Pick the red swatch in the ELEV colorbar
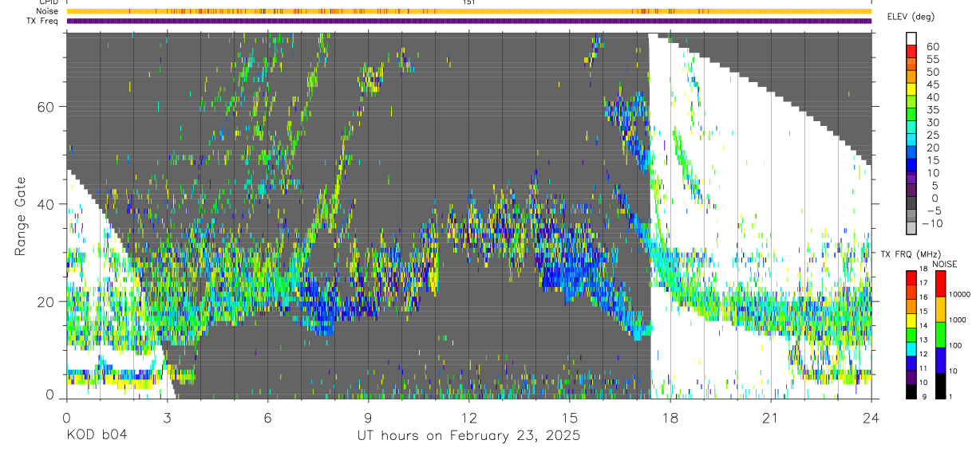Viewport: 980px width, 452px height. [x=911, y=51]
